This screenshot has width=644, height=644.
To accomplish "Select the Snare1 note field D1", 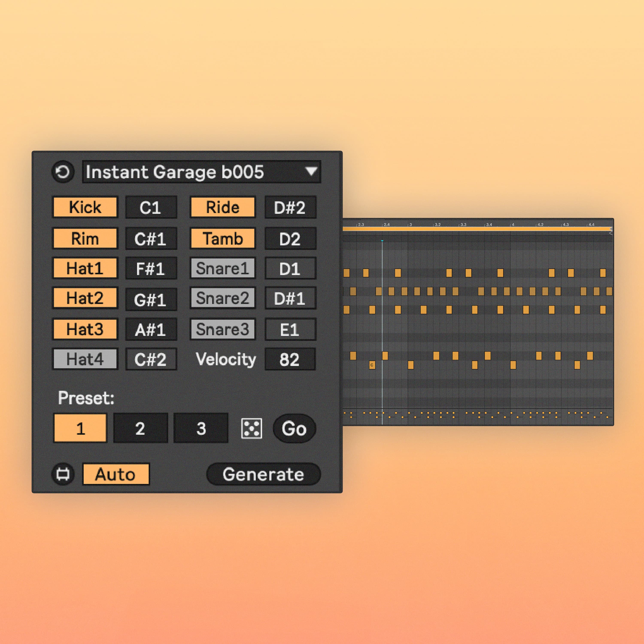I will pyautogui.click(x=290, y=268).
